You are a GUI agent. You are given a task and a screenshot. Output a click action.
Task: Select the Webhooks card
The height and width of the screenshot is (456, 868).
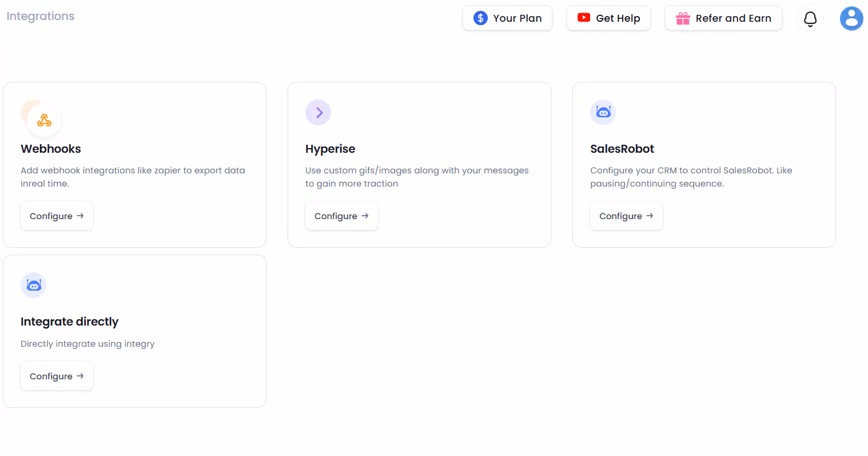[x=134, y=164]
